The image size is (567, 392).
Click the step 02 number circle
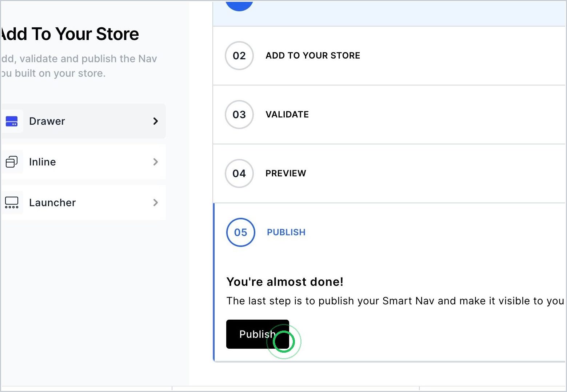239,56
